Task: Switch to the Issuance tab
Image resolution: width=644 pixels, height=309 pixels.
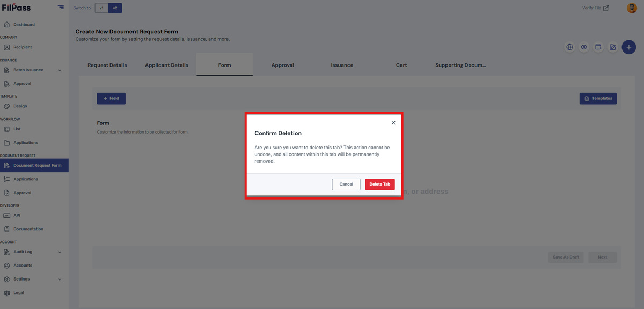Action: pyautogui.click(x=342, y=65)
